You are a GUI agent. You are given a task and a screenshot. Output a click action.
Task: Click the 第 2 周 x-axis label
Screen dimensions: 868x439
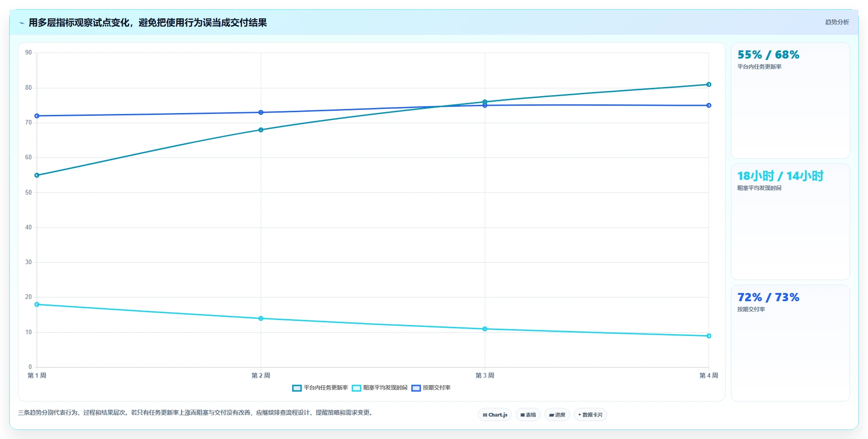click(261, 375)
